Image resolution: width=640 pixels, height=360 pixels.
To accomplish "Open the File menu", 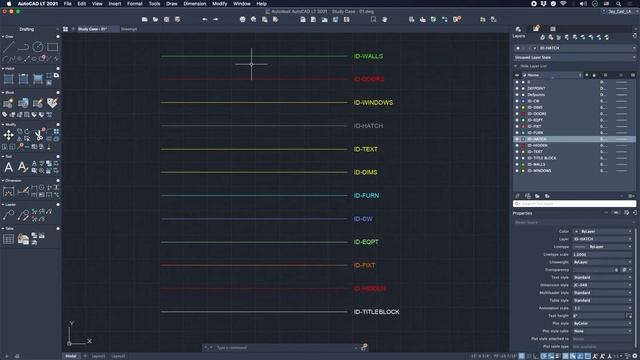I will click(x=68, y=4).
